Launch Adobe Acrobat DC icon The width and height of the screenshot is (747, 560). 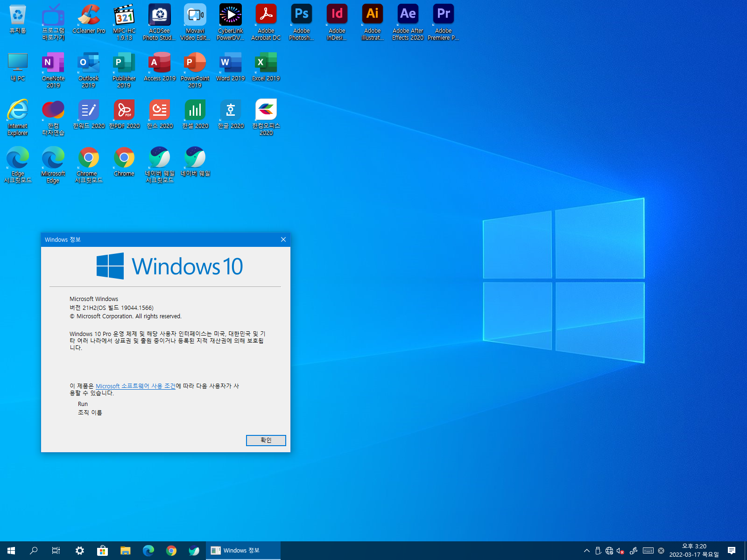pos(266,22)
